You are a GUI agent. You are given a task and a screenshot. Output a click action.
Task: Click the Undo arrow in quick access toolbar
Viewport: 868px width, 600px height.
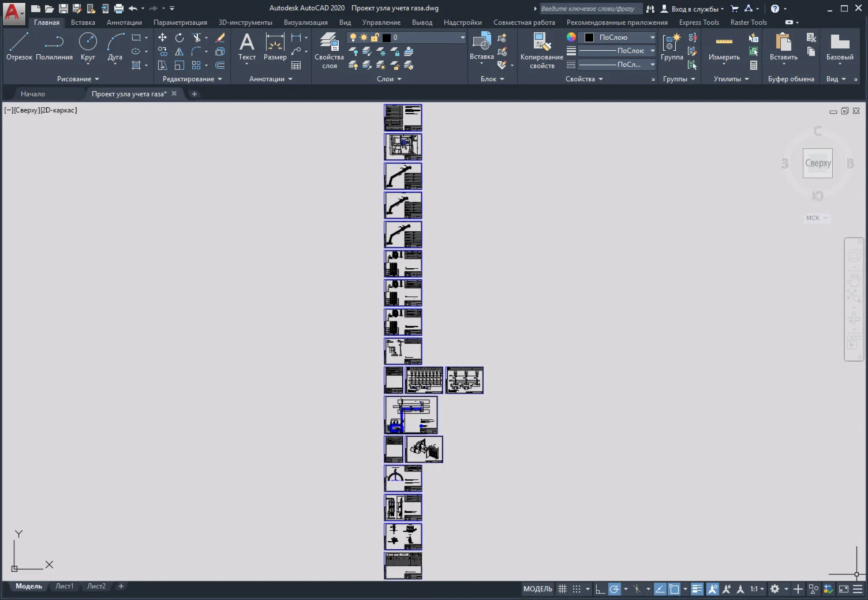coord(133,9)
